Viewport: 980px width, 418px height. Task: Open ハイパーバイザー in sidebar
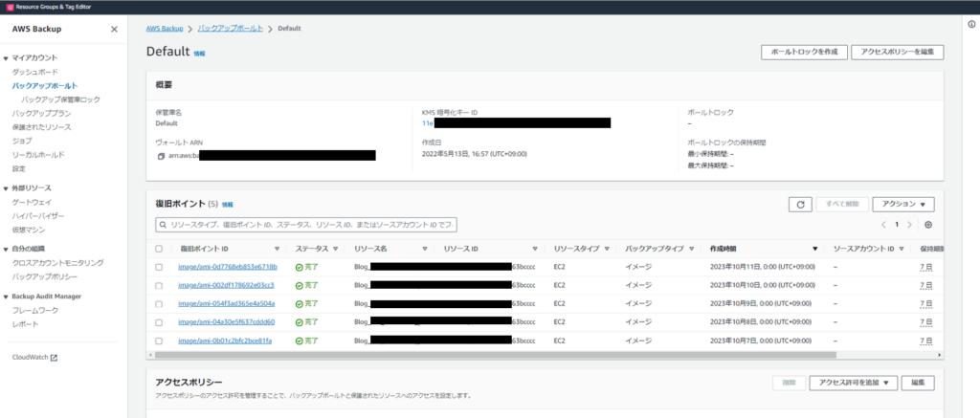pos(38,215)
